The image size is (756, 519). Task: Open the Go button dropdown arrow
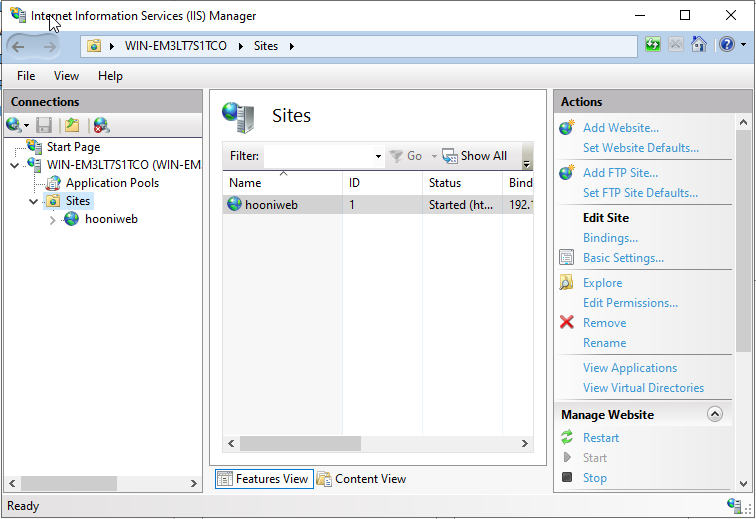point(433,156)
